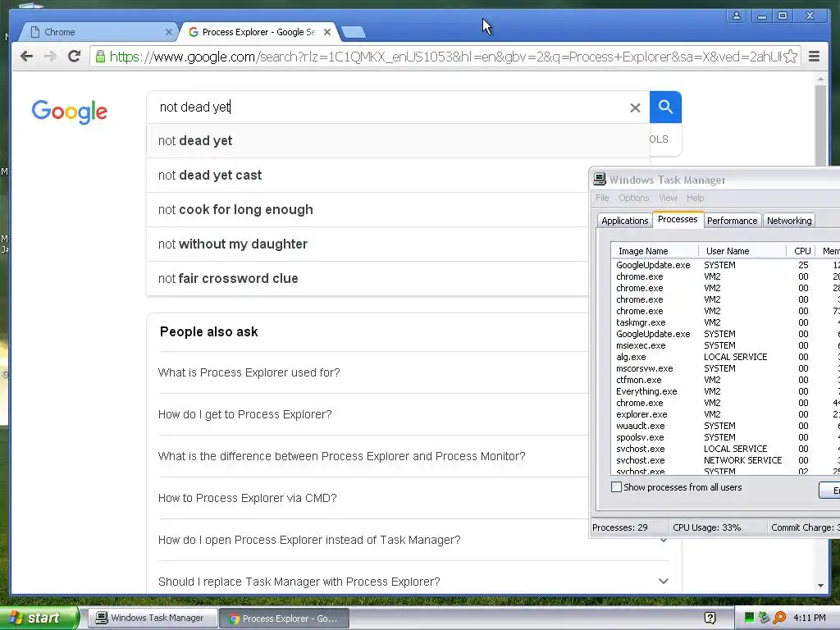Select the Processes tab in Task Manager
840x630 pixels.
[x=678, y=219]
